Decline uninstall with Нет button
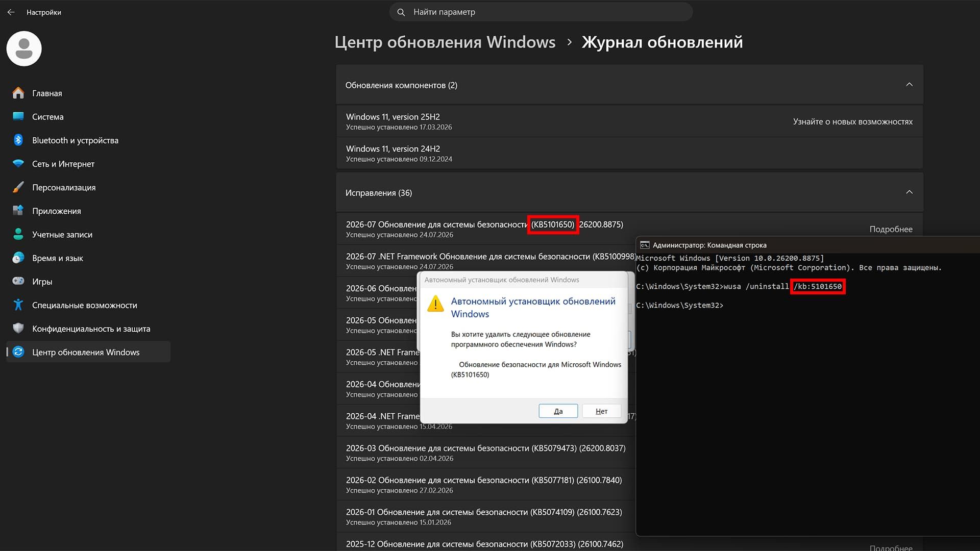Viewport: 980px width, 551px height. pos(601,411)
